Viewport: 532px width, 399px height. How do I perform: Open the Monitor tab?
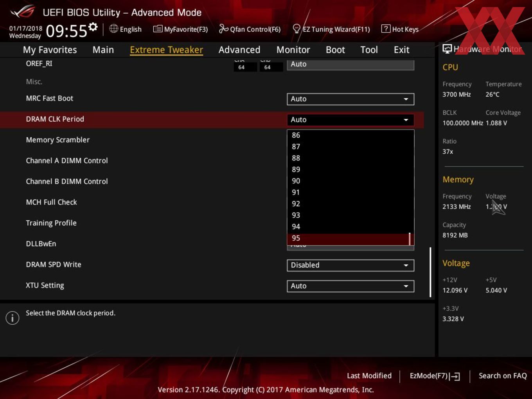click(x=293, y=50)
